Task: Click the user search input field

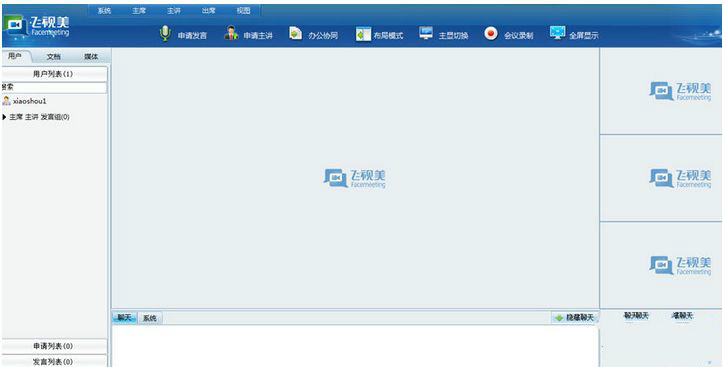Action: click(x=54, y=87)
